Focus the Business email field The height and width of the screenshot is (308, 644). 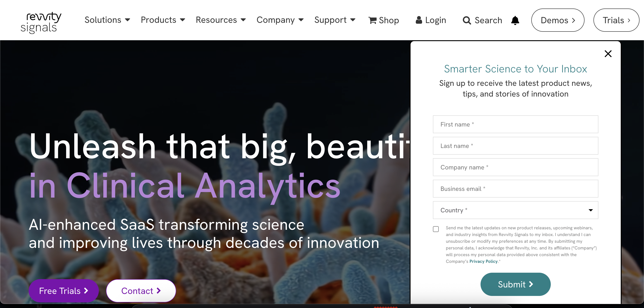[515, 189]
